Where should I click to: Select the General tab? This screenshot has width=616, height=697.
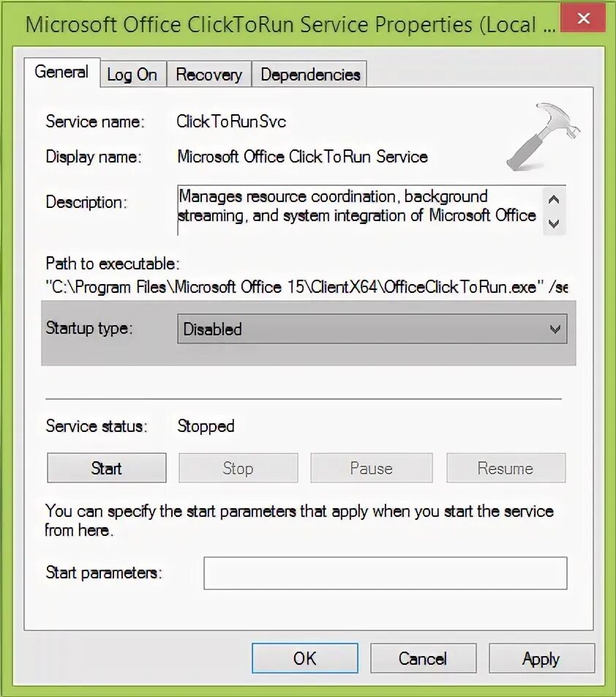[x=61, y=72]
